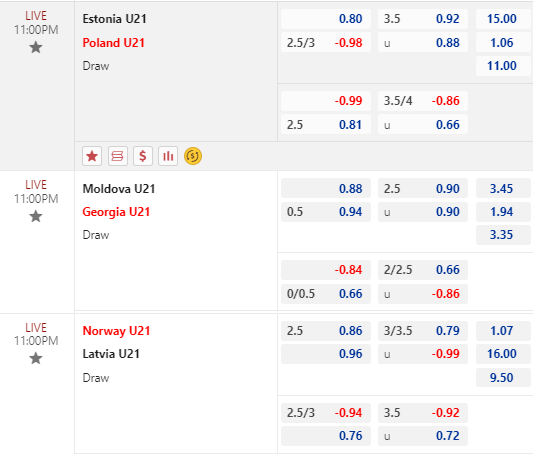The image size is (533, 454).
Task: Click the red dollar sign icon
Action: (x=143, y=156)
